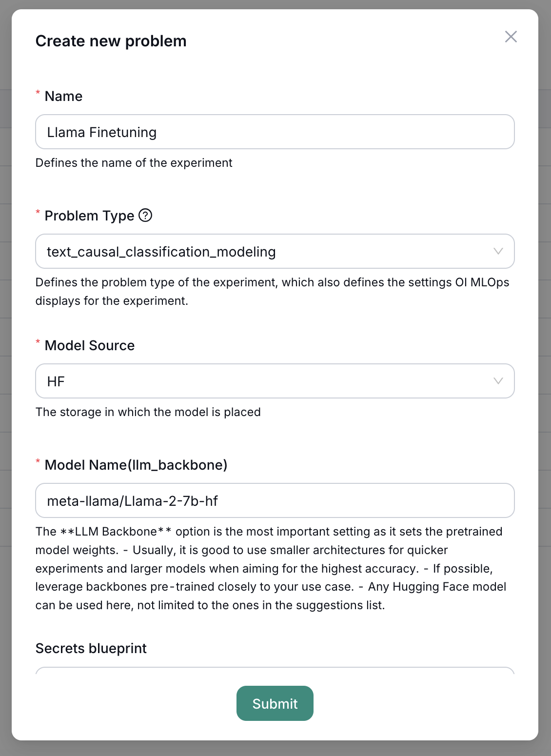
Task: Edit the meta-llama/Llama-2-7b-hf model name
Action: coord(275,500)
